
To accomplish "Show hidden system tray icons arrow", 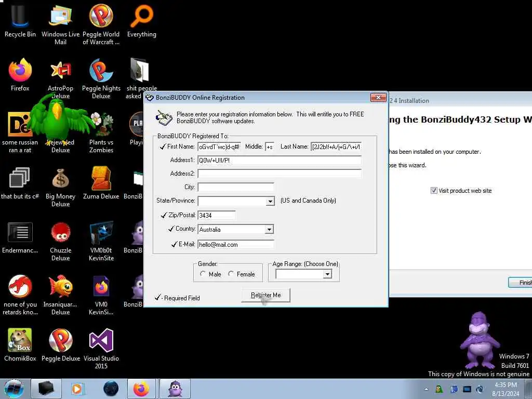I will point(426,389).
